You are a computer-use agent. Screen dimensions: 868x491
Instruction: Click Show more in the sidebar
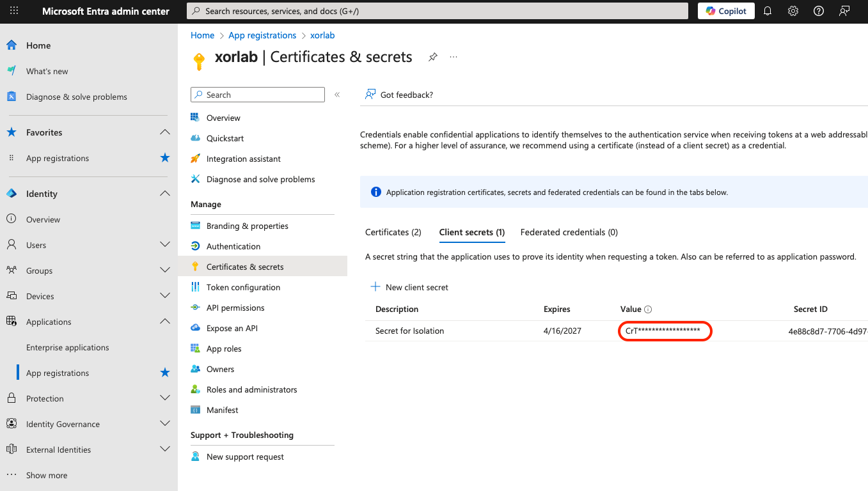(47, 475)
